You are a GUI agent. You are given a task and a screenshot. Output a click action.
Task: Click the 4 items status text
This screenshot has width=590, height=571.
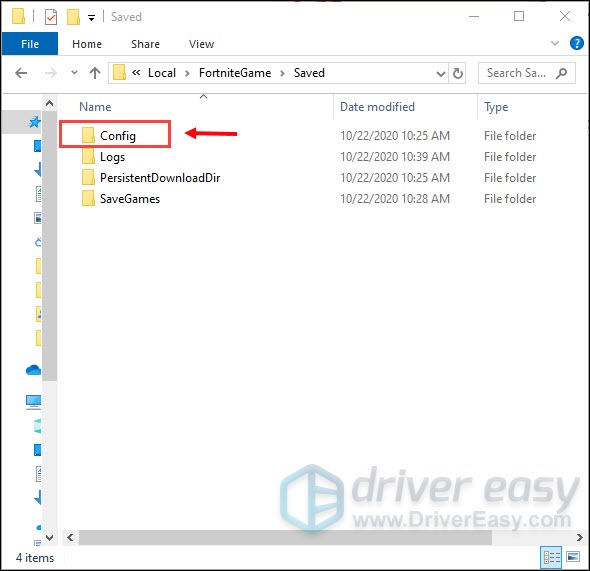click(x=35, y=558)
